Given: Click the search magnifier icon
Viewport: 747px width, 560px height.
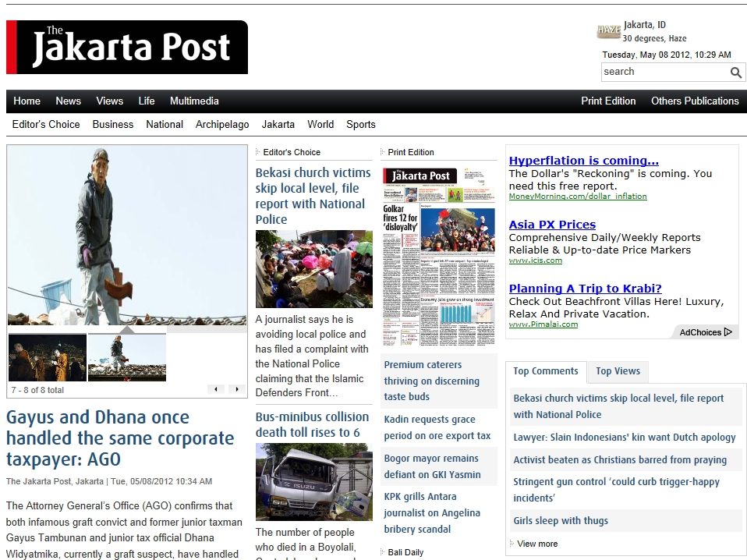Looking at the screenshot, I should [x=735, y=73].
